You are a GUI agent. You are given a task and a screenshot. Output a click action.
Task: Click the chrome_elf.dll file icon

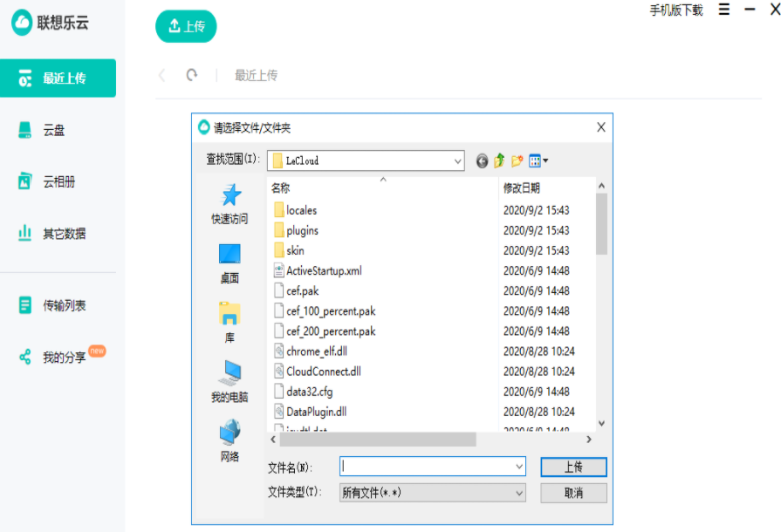point(279,351)
